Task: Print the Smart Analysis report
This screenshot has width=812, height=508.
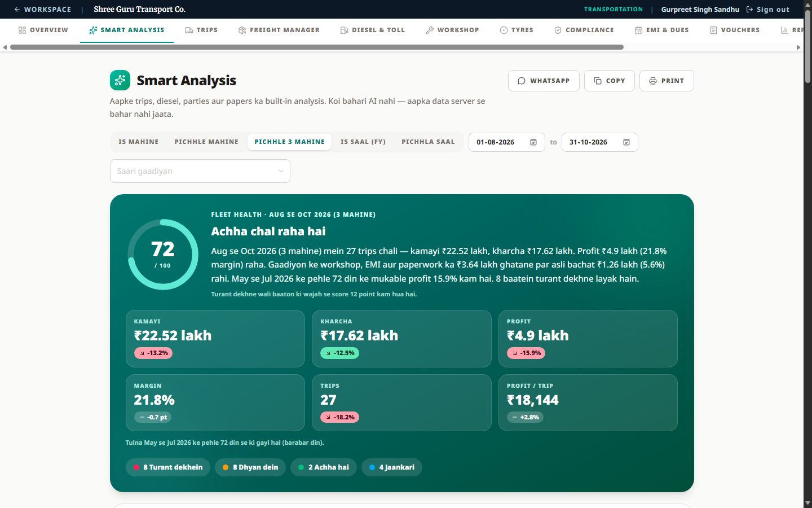Action: 667,81
